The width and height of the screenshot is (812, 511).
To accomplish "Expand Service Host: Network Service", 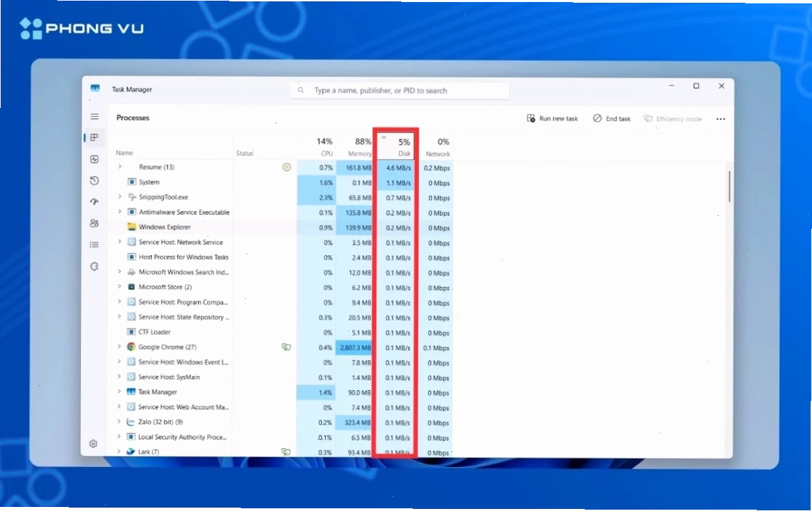I will click(119, 242).
